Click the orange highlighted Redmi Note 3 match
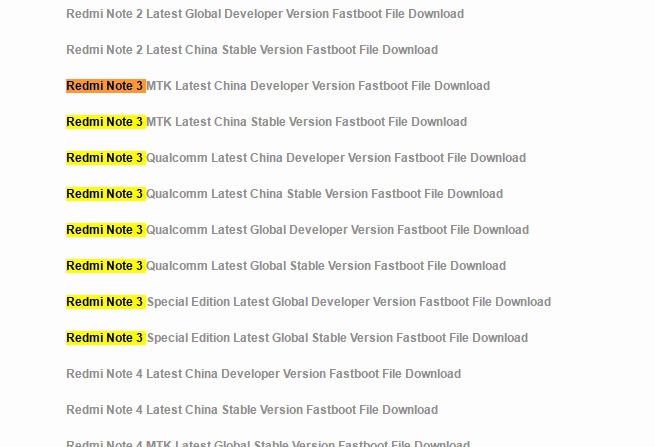This screenshot has height=447, width=655. click(106, 86)
